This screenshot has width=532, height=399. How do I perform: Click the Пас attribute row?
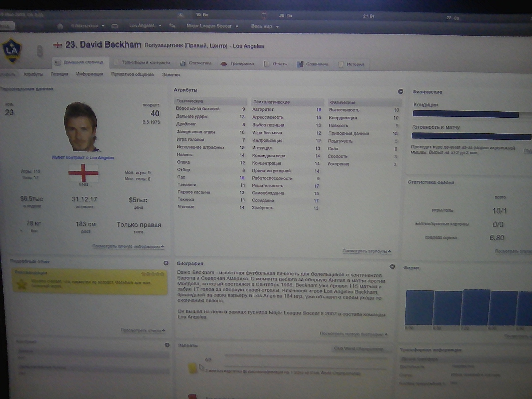pos(210,178)
